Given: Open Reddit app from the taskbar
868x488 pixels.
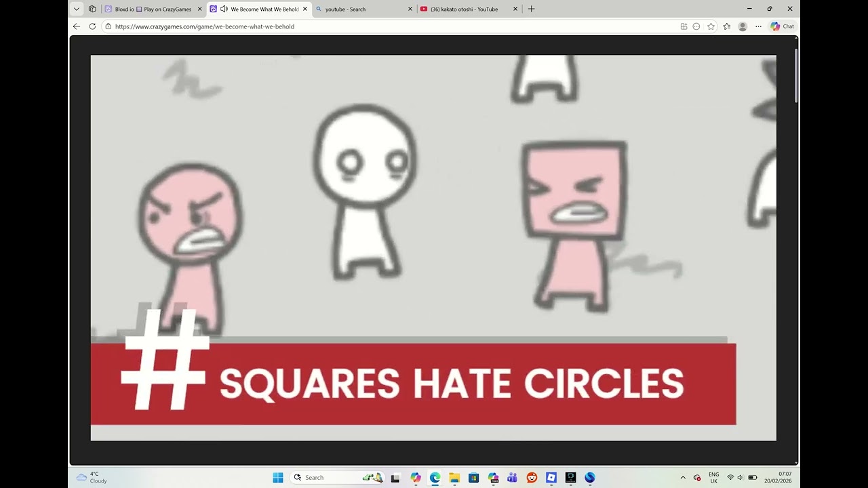Looking at the screenshot, I should [x=532, y=477].
